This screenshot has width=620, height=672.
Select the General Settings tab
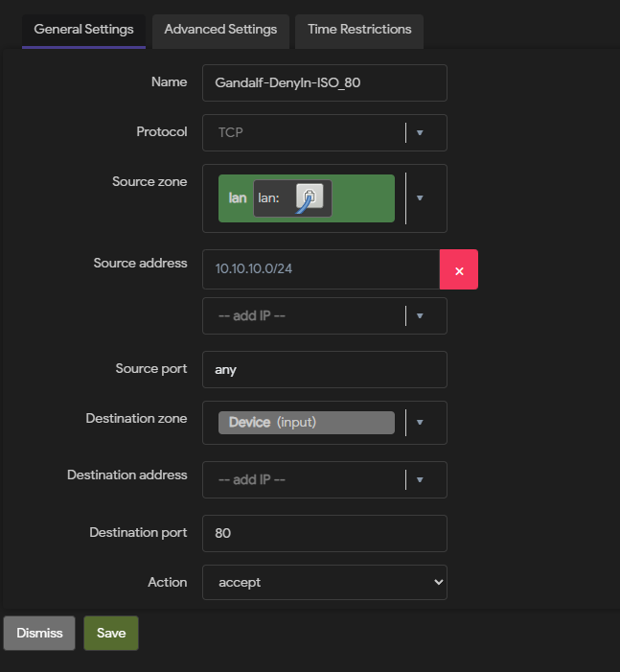pyautogui.click(x=84, y=32)
